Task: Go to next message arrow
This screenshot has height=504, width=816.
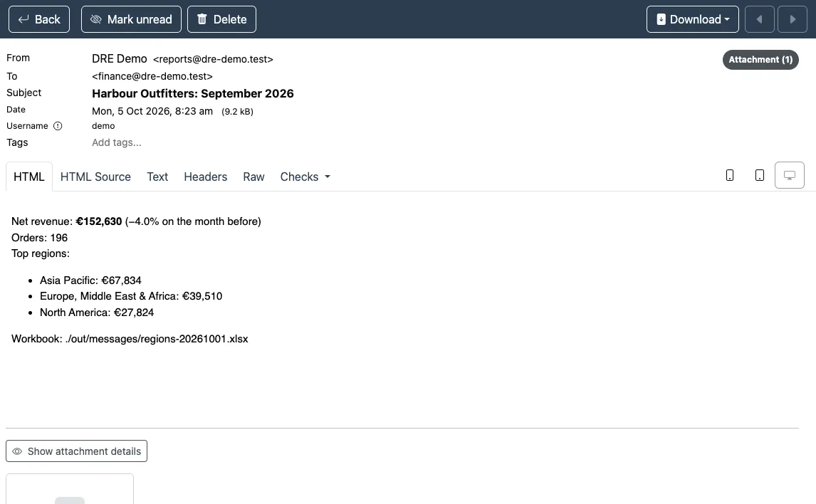Action: pyautogui.click(x=792, y=19)
